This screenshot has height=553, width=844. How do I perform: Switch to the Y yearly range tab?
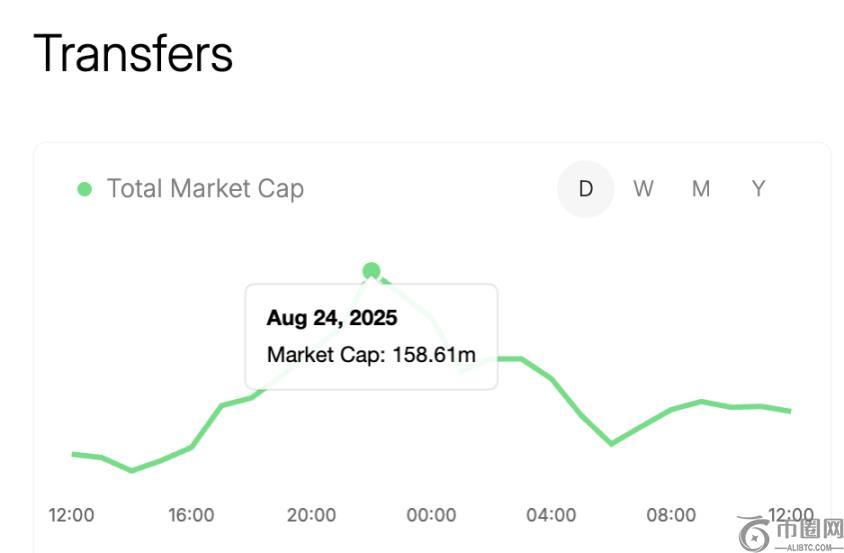(x=759, y=189)
